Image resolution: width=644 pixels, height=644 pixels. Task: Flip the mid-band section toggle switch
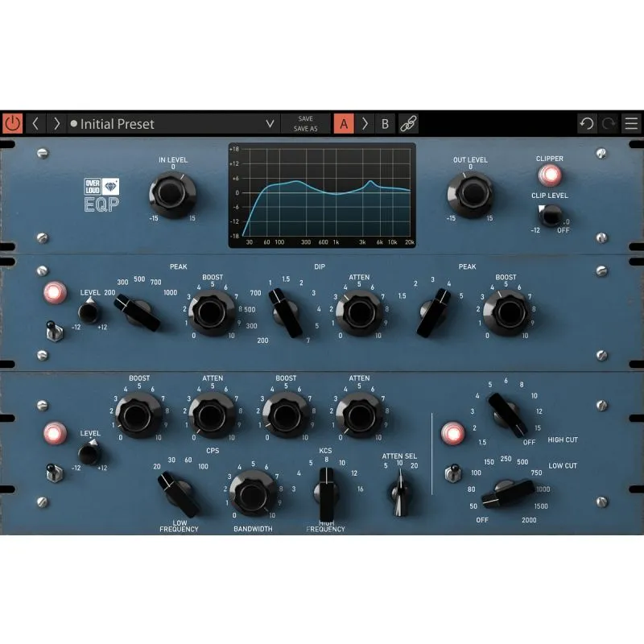[55, 331]
